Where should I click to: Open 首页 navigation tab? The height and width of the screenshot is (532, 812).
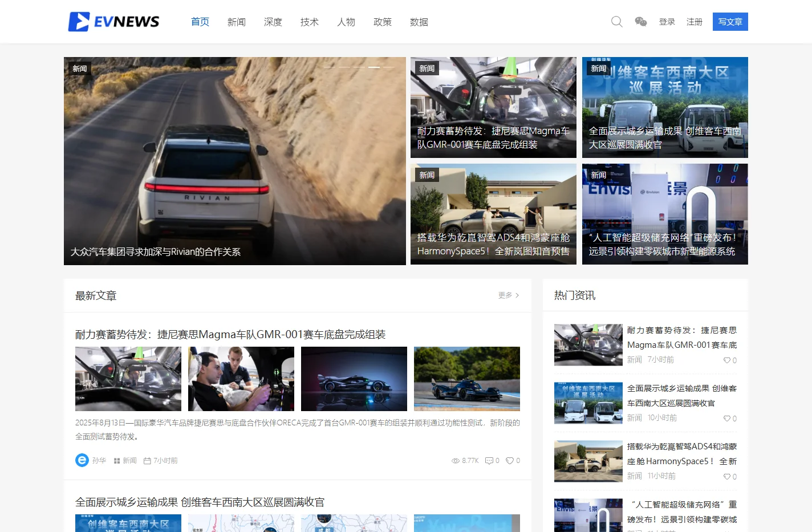pyautogui.click(x=200, y=22)
